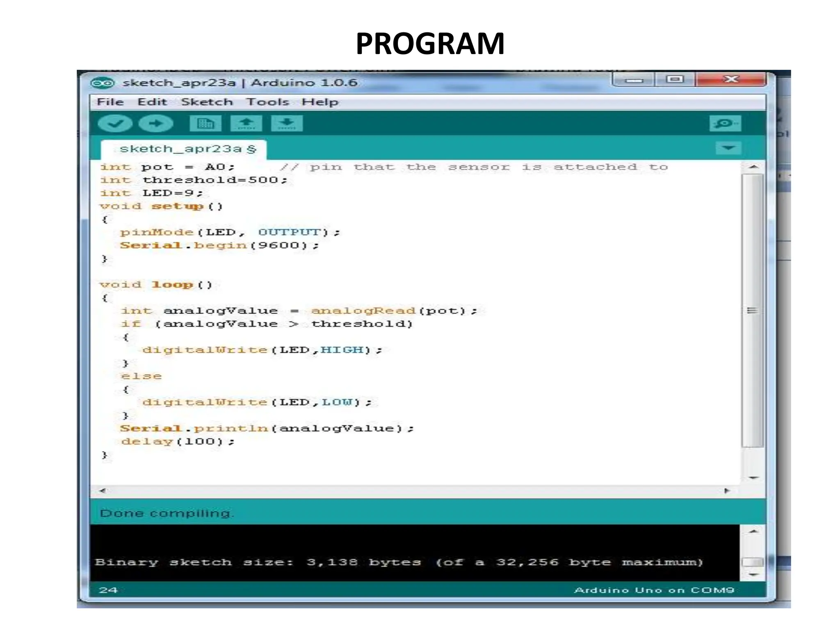This screenshot has width=840, height=630.
Task: Open the Serial Monitor magnifier icon
Action: click(x=725, y=123)
